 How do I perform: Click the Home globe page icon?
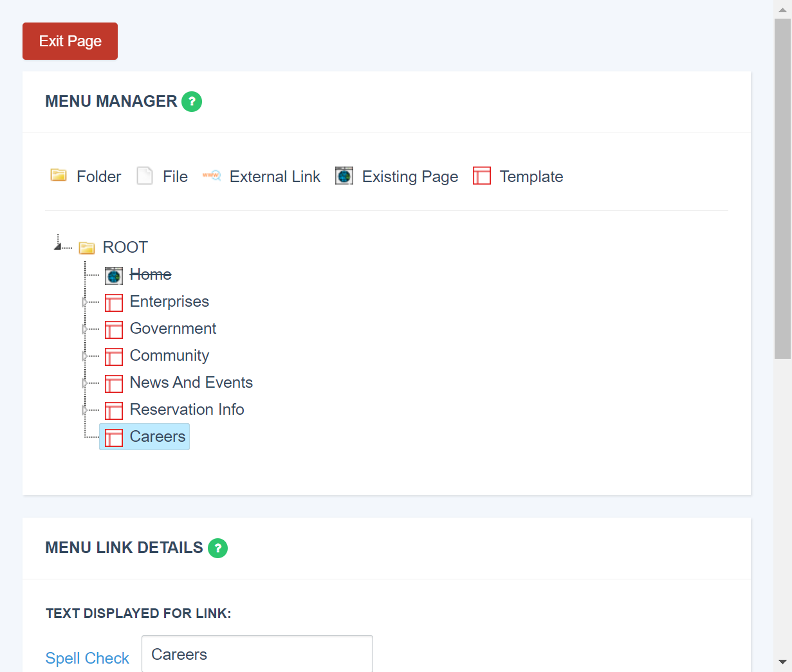point(114,275)
